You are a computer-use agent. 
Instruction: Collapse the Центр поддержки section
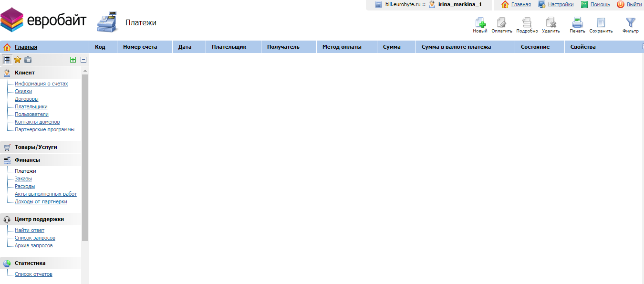39,219
